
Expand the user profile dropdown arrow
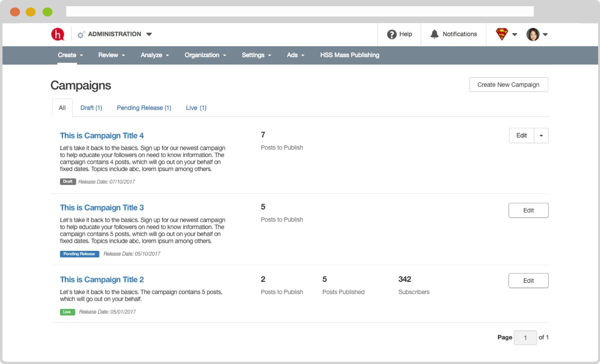coord(545,34)
